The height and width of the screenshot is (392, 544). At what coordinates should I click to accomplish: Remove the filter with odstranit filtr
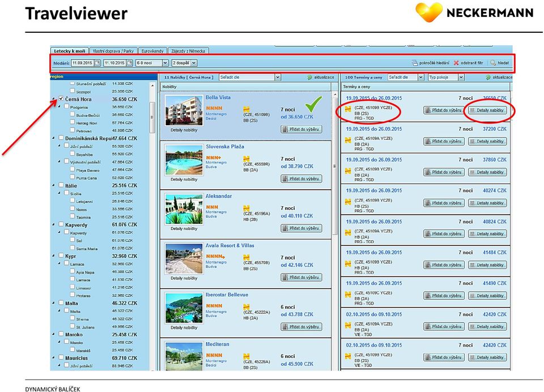469,63
